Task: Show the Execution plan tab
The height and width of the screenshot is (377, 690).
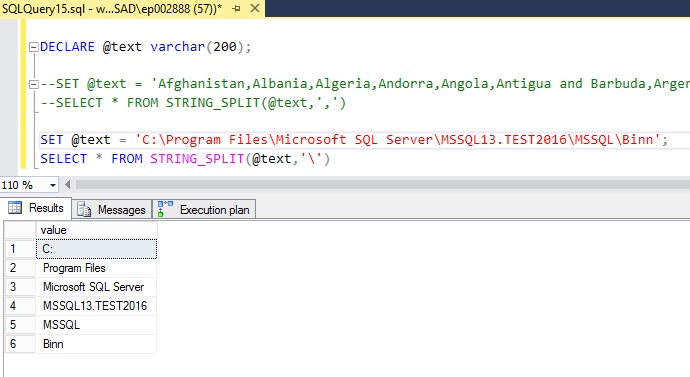Action: pyautogui.click(x=204, y=210)
